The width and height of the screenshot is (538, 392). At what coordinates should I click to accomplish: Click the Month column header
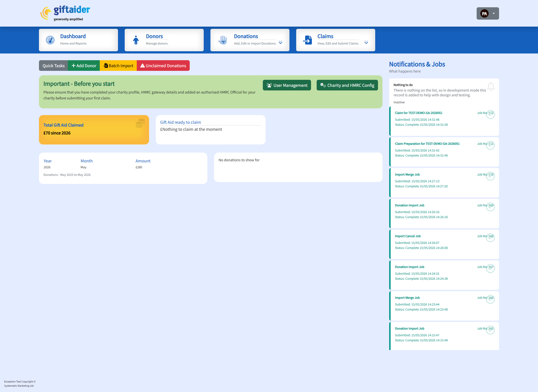pos(87,161)
